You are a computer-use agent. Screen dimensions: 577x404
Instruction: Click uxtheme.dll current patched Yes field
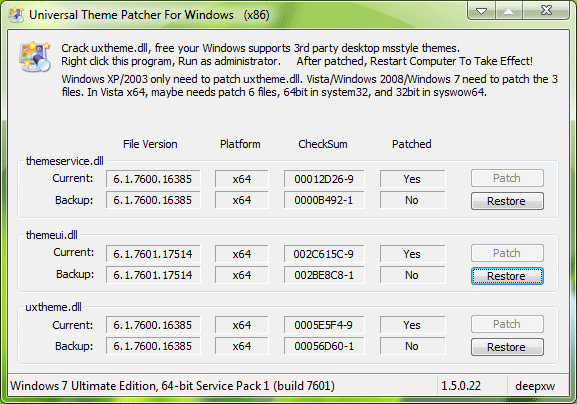413,325
